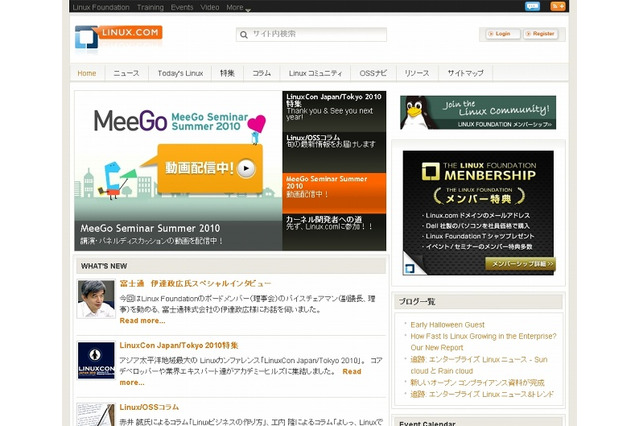The height and width of the screenshot is (426, 640).
Task: Select the Home navigation tab
Action: [87, 73]
